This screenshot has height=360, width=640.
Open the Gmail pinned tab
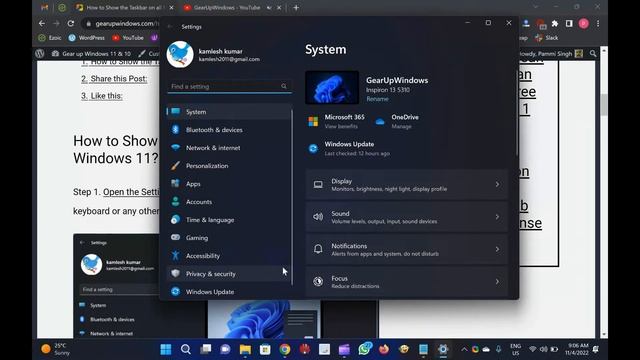[44, 7]
